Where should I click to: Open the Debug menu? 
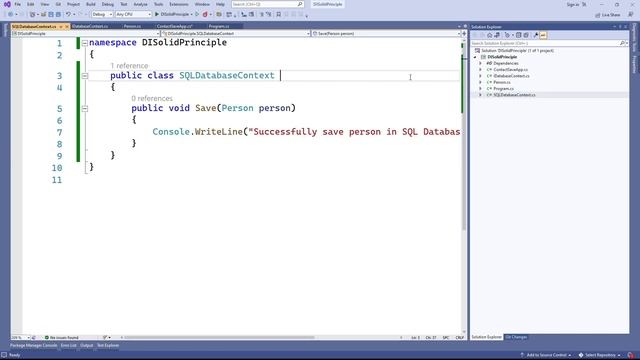[x=108, y=4]
